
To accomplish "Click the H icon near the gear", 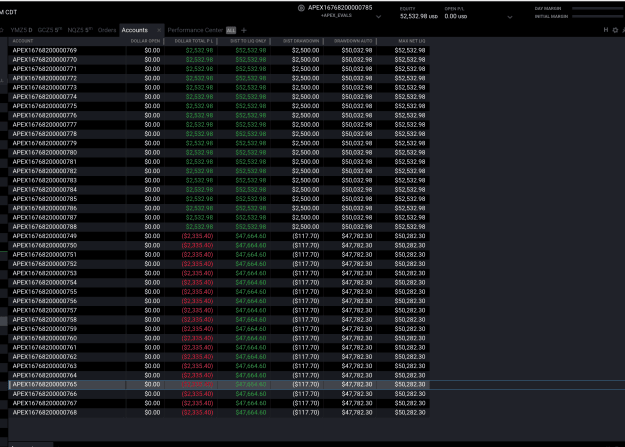I will (x=606, y=30).
